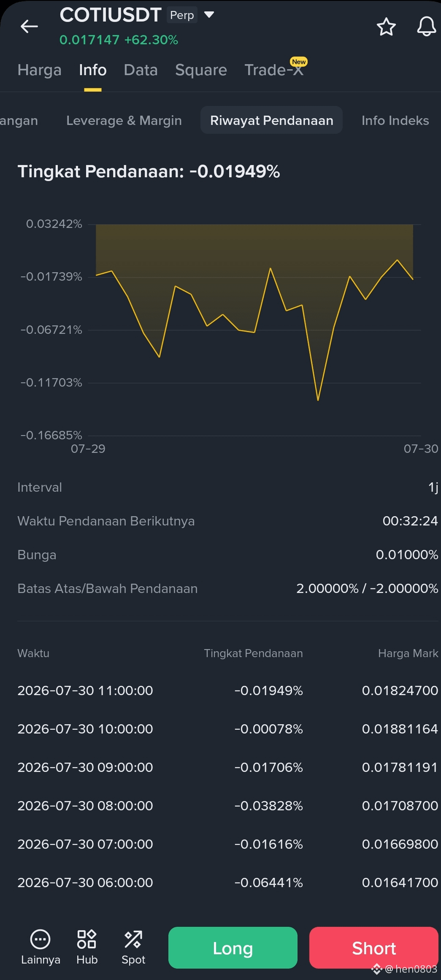Tap chart date label 07-30
The width and height of the screenshot is (441, 980).
click(x=421, y=449)
